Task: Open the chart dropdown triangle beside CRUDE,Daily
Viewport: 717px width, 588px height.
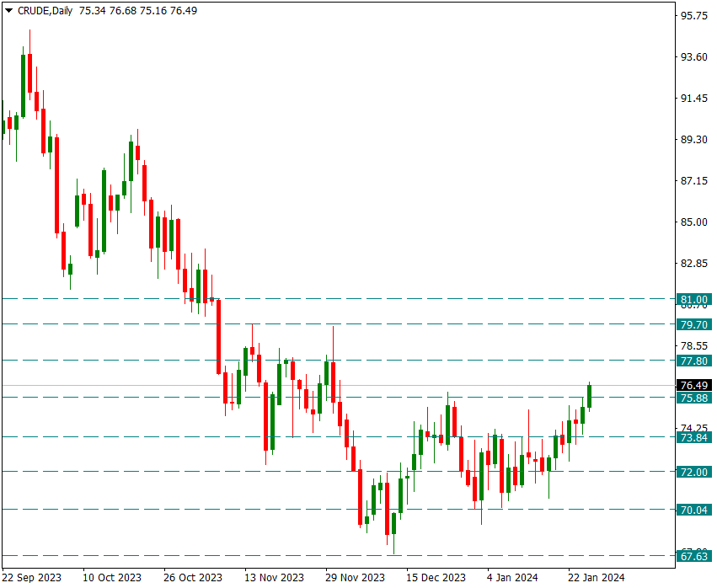Action: coord(8,10)
